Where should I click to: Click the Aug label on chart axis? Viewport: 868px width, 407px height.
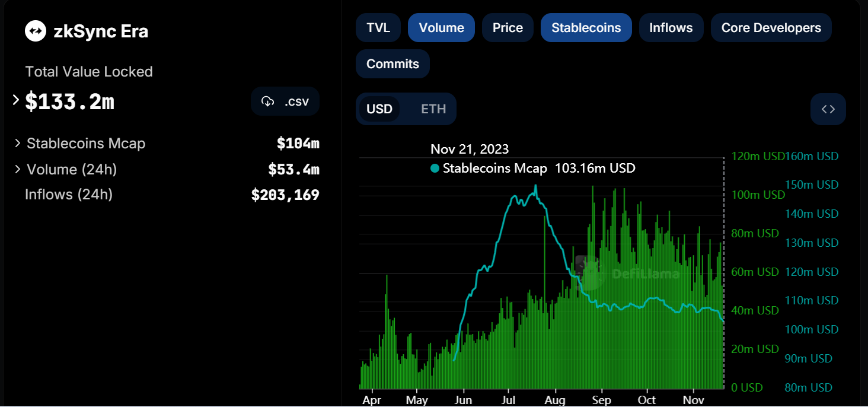click(x=556, y=399)
